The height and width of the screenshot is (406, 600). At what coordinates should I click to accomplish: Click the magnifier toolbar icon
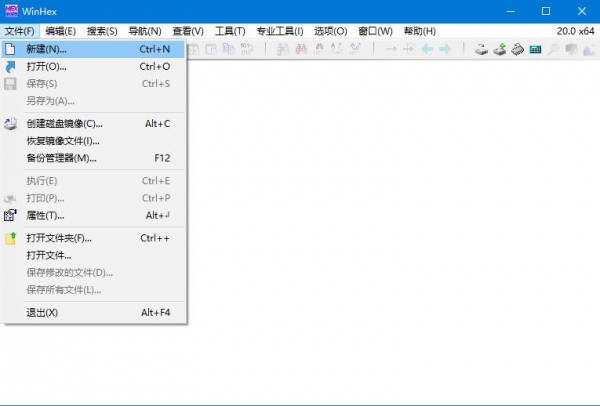tap(553, 49)
